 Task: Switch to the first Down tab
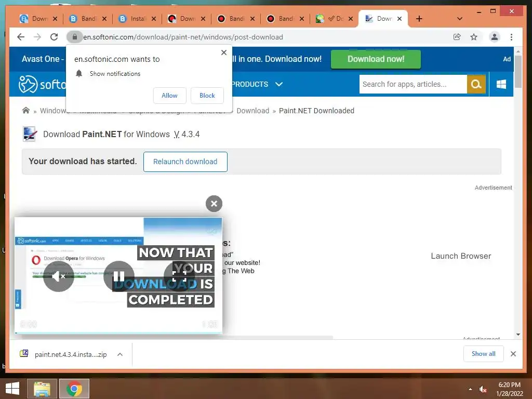click(x=38, y=19)
